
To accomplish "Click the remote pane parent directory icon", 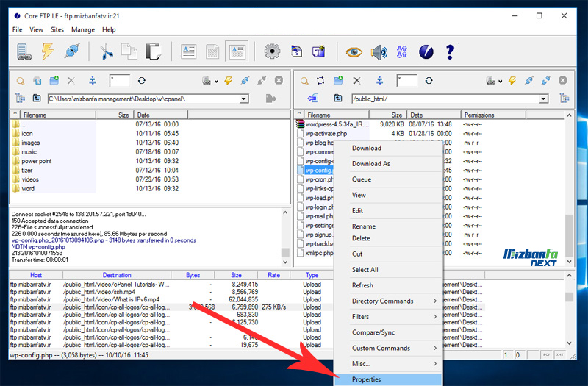I will [x=338, y=98].
